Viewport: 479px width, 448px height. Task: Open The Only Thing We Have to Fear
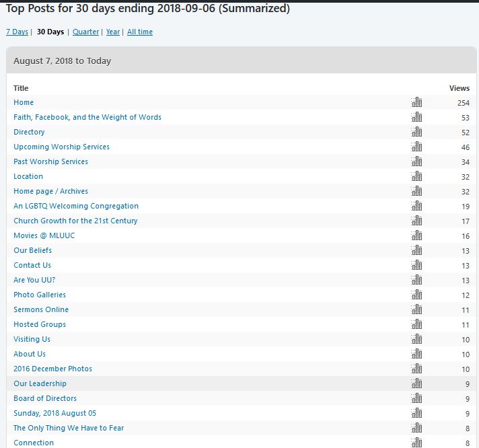click(69, 428)
